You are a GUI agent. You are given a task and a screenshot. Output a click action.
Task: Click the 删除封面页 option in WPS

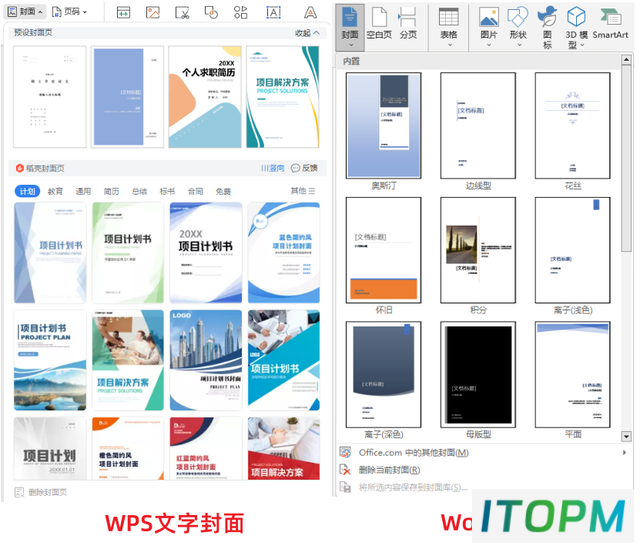coord(41,492)
